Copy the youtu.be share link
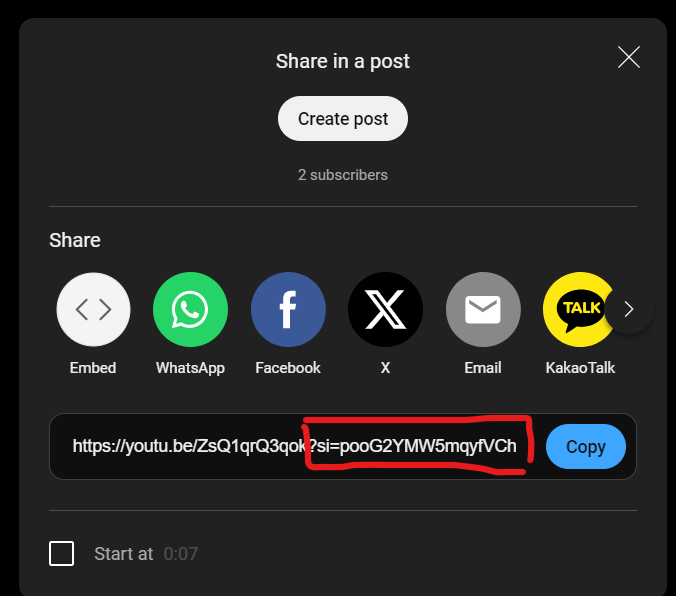The width and height of the screenshot is (676, 596). (585, 446)
